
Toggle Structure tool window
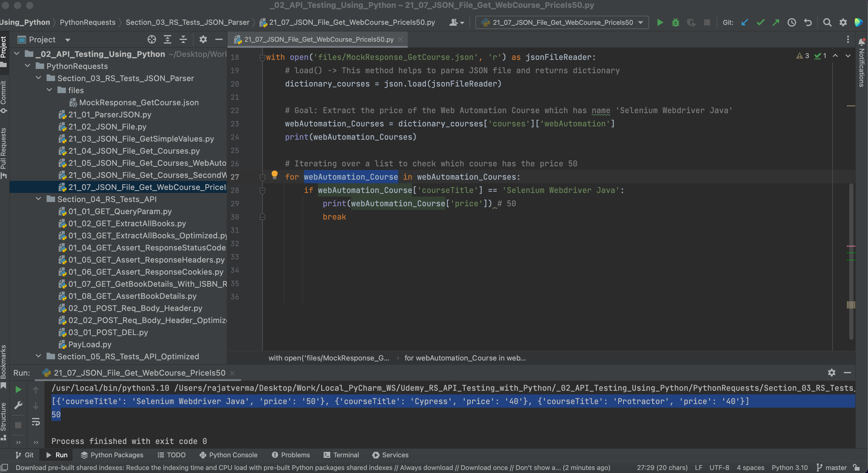click(4, 421)
